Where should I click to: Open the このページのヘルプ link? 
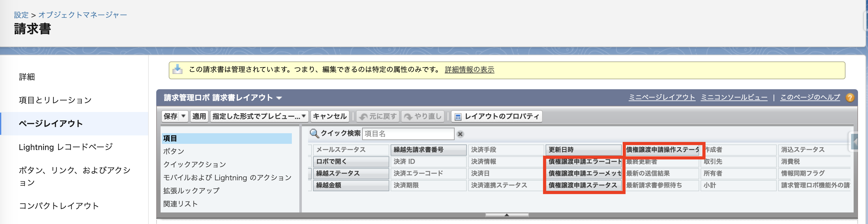pos(810,98)
